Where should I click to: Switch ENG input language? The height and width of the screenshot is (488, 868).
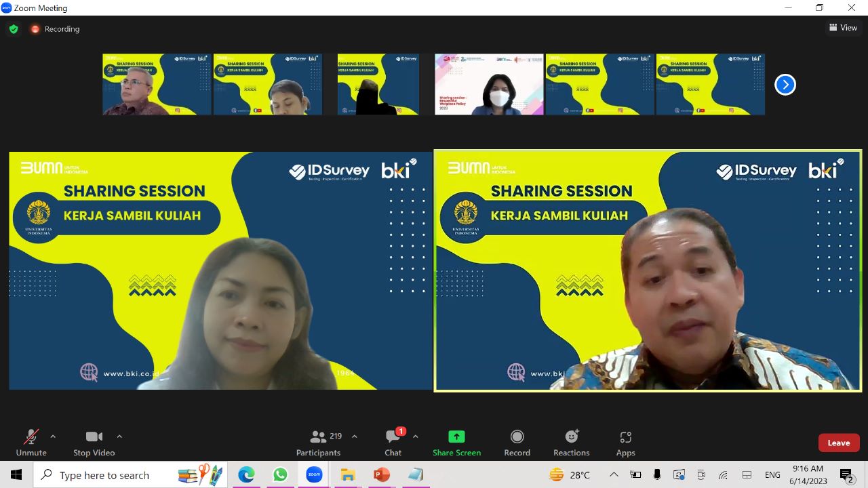772,475
